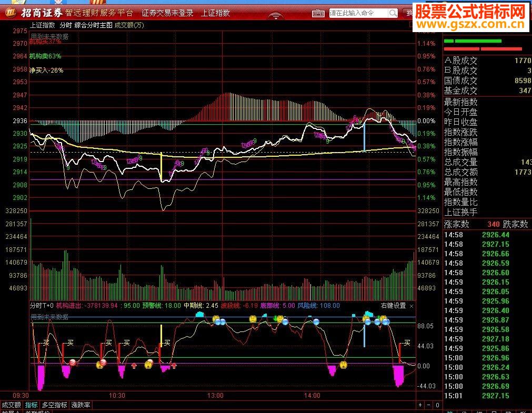Viewport: 532px width, 413px height.
Task: Select the 总成交额 row
Action: pos(487,172)
